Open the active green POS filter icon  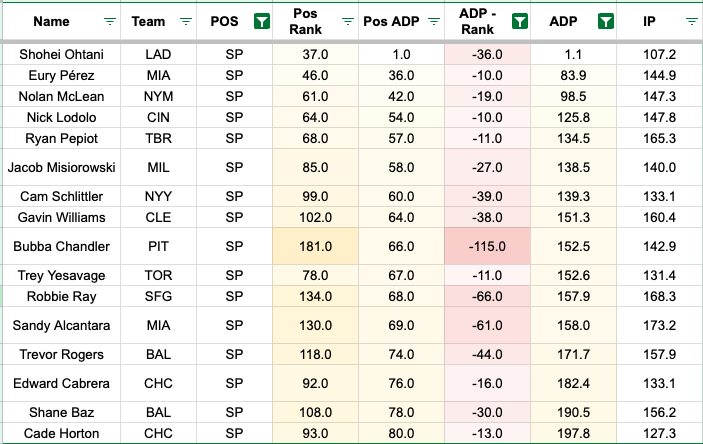[260, 21]
